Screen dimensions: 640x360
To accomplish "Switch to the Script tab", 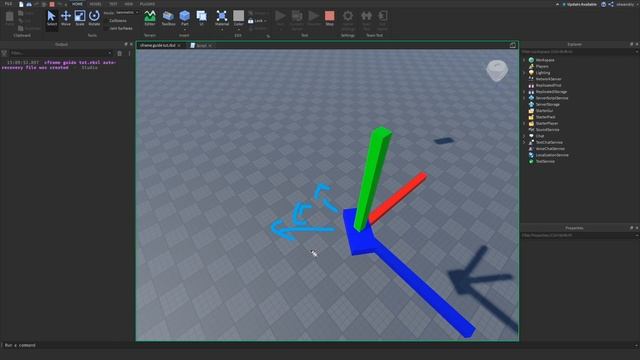I will point(201,45).
